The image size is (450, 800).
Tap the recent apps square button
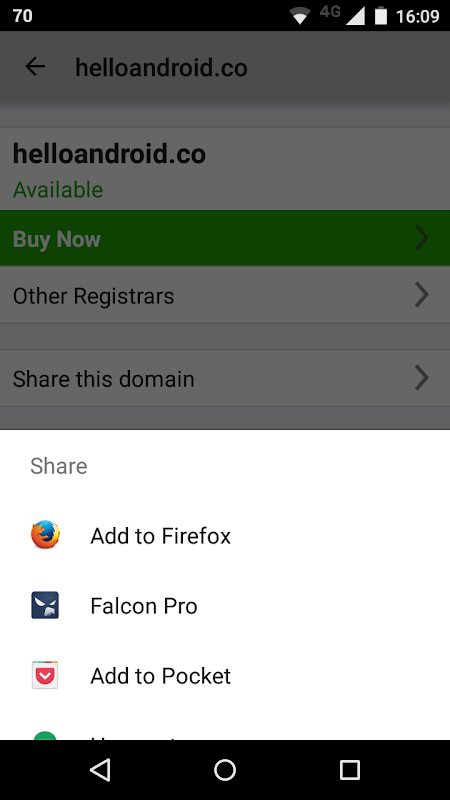coord(349,770)
